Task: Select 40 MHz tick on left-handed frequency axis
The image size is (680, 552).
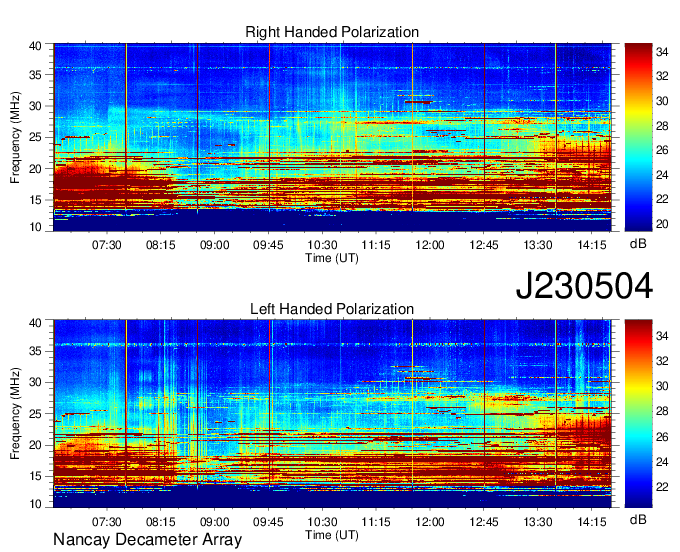Action: (36, 323)
